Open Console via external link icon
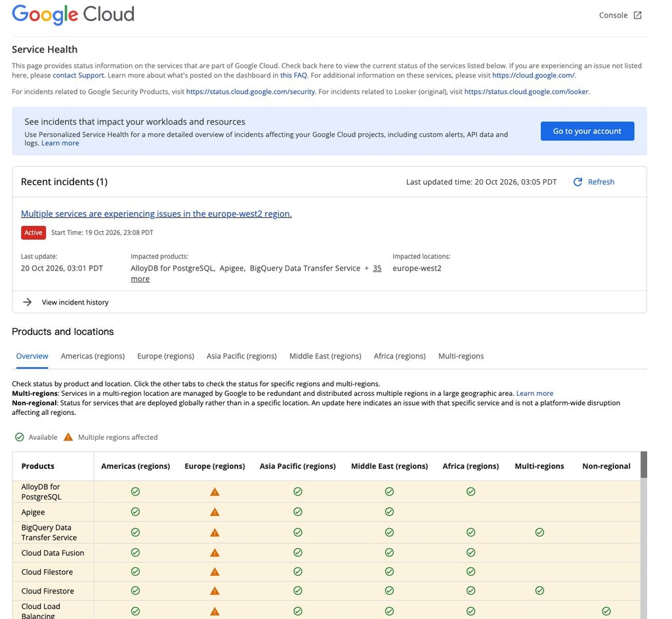 638,16
